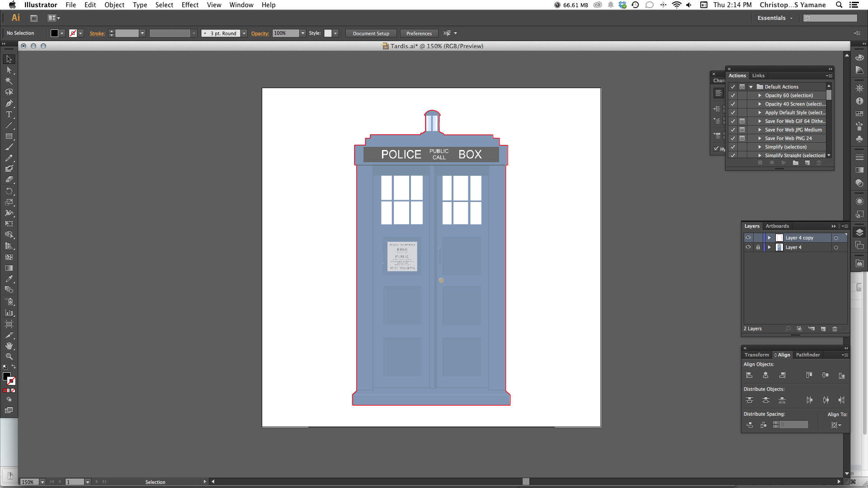Screen dimensions: 868x488
Task: Open the zoom level dropdown at bottom
Action: pos(42,482)
